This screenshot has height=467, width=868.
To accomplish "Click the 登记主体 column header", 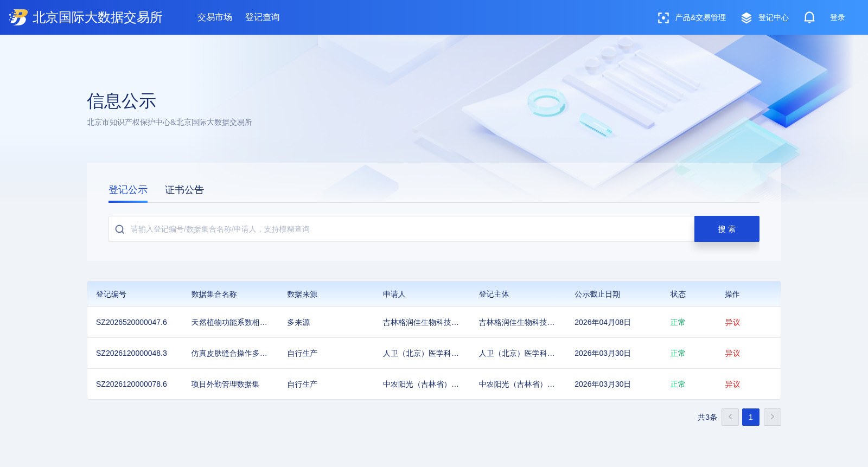I will [494, 294].
